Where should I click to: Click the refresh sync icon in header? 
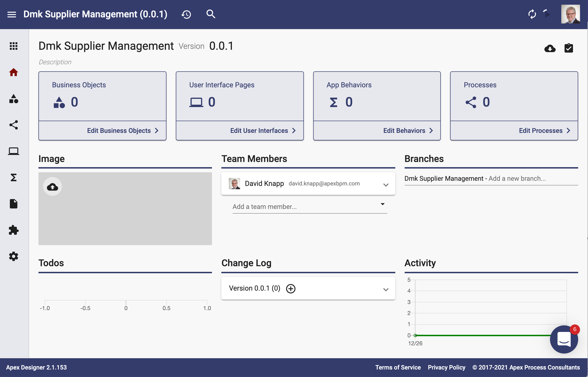[532, 14]
